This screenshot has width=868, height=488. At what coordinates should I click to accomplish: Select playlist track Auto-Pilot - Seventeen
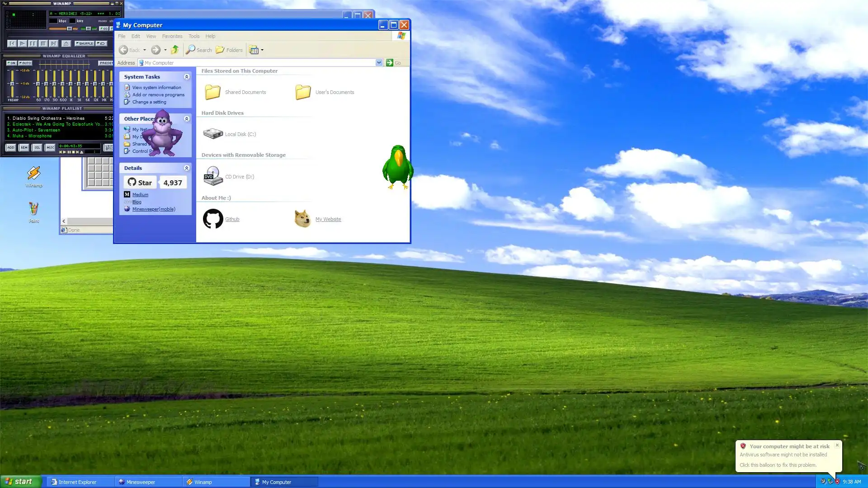(36, 130)
